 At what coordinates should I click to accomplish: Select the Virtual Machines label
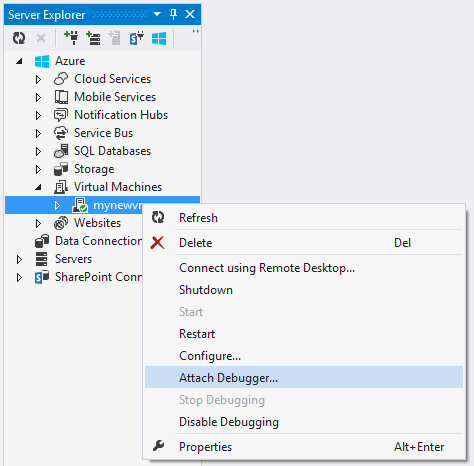point(118,187)
